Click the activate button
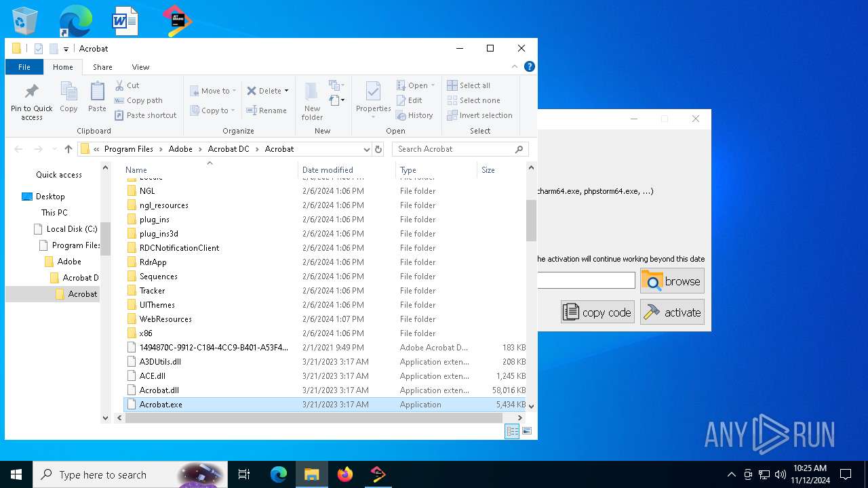Viewport: 868px width, 488px height. tap(672, 312)
